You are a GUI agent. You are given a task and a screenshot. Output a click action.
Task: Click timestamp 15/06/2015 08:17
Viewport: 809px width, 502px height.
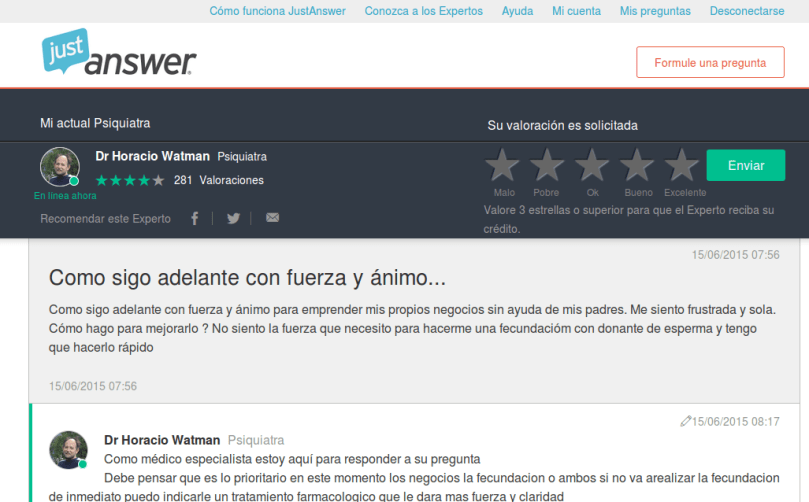coord(736,422)
